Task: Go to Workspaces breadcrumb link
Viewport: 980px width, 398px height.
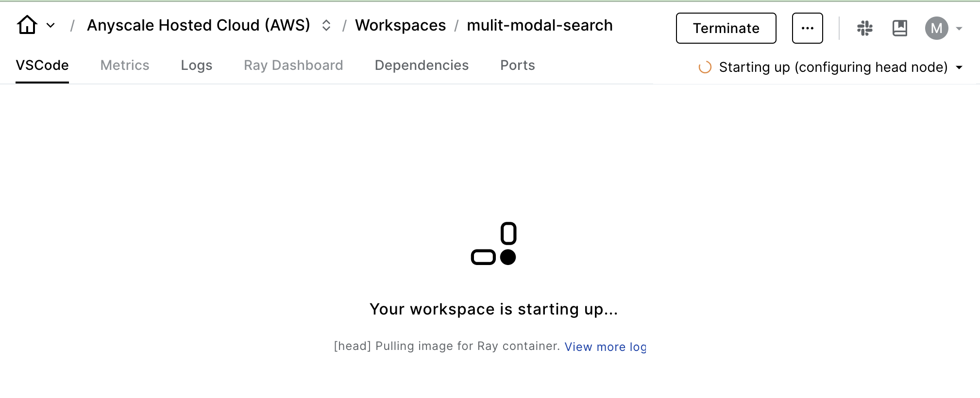Action: [400, 25]
